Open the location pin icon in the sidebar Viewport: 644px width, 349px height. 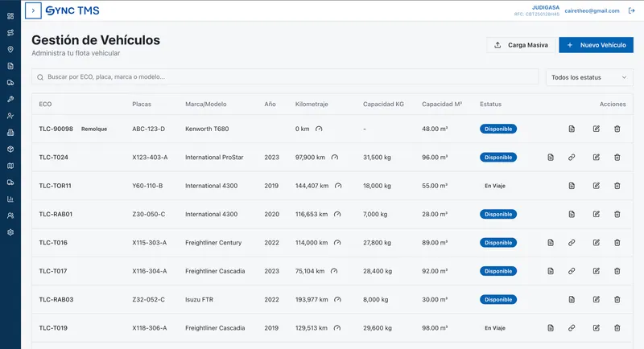click(10, 49)
